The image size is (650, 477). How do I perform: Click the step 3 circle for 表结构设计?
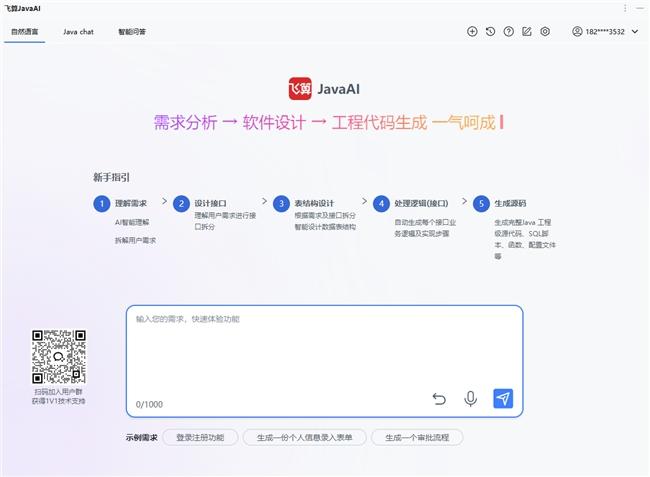[x=281, y=203]
